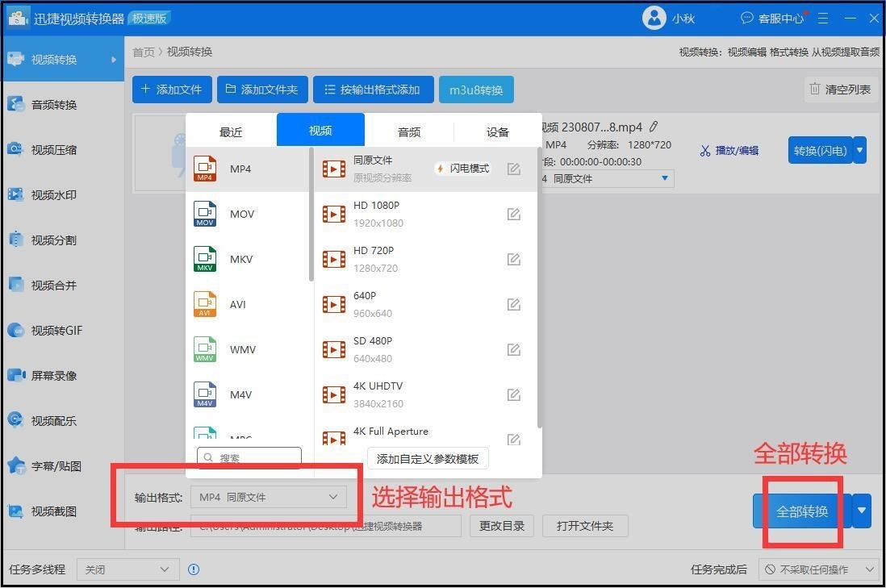This screenshot has width=886, height=588.
Task: Select the MKV format in the list
Action: 240,260
